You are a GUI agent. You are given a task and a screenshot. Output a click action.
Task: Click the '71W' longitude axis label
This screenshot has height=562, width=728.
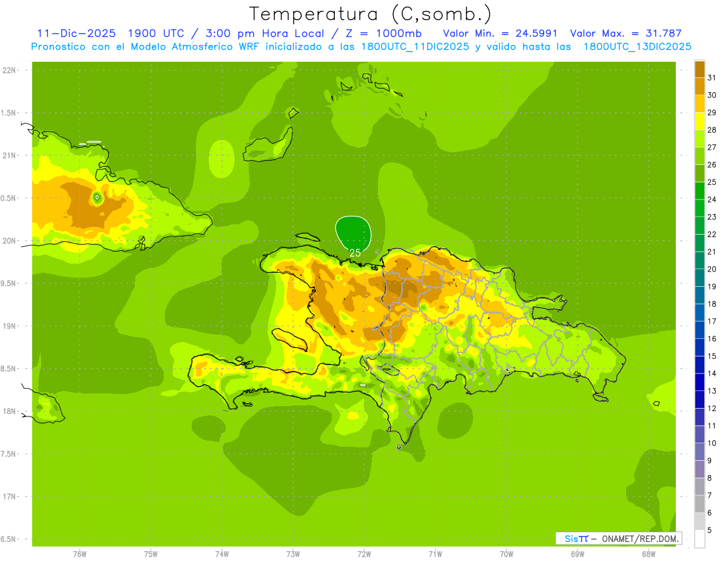[x=435, y=554]
